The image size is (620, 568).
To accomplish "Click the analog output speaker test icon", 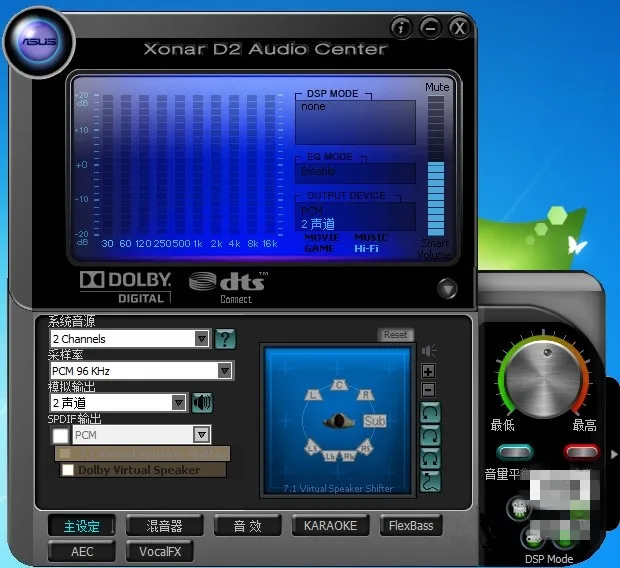I will coord(202,403).
